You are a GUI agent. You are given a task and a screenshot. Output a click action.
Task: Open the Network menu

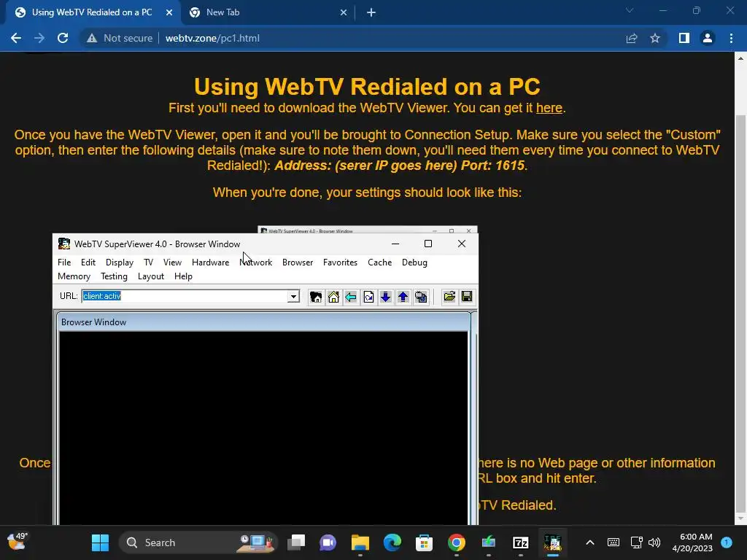click(256, 262)
